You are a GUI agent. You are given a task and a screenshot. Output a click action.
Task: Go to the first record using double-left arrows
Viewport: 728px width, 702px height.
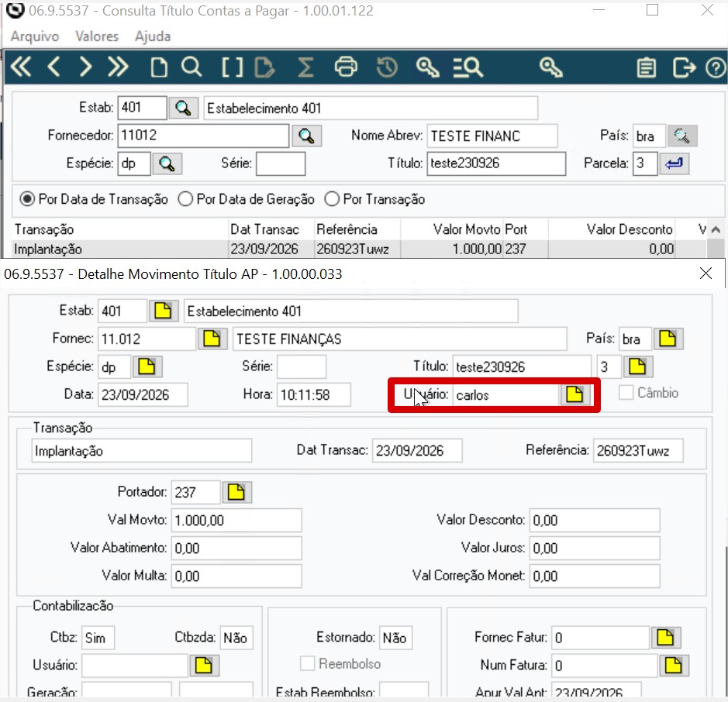coord(22,67)
